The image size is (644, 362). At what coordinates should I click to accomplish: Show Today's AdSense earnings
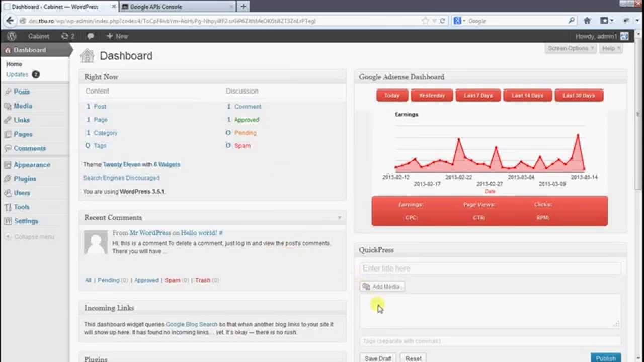pos(392,95)
